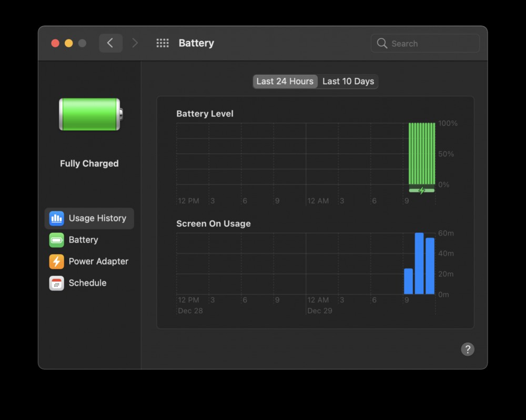The image size is (526, 420).
Task: Click the Battery window title
Action: pyautogui.click(x=196, y=43)
